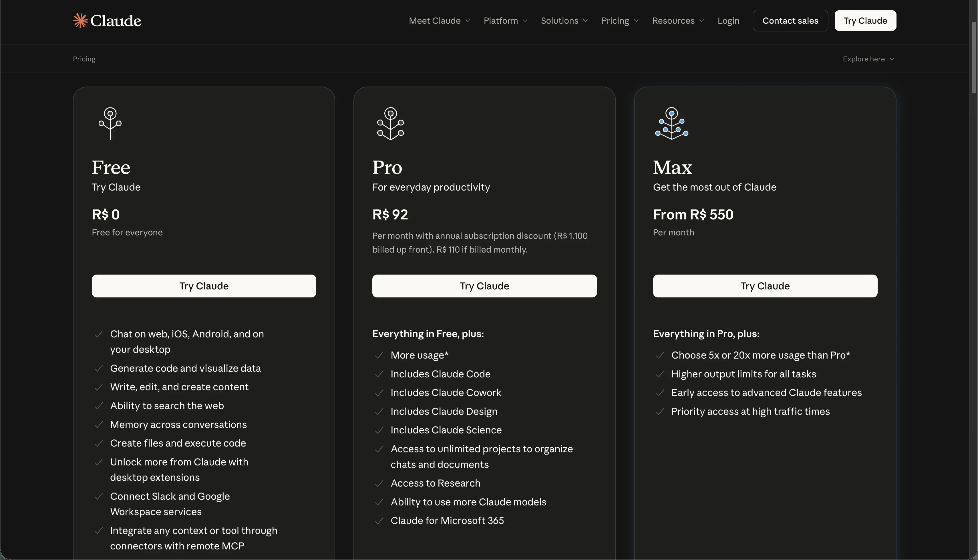This screenshot has width=978, height=560.
Task: Click checkmark beside 'Choose 5x or 20x more usage'
Action: point(660,355)
